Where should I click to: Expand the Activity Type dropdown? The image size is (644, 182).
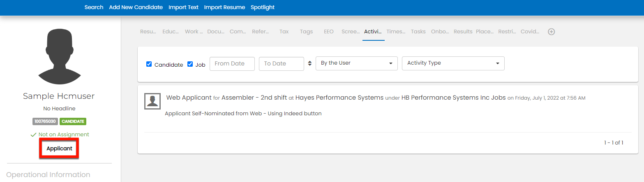click(x=453, y=63)
